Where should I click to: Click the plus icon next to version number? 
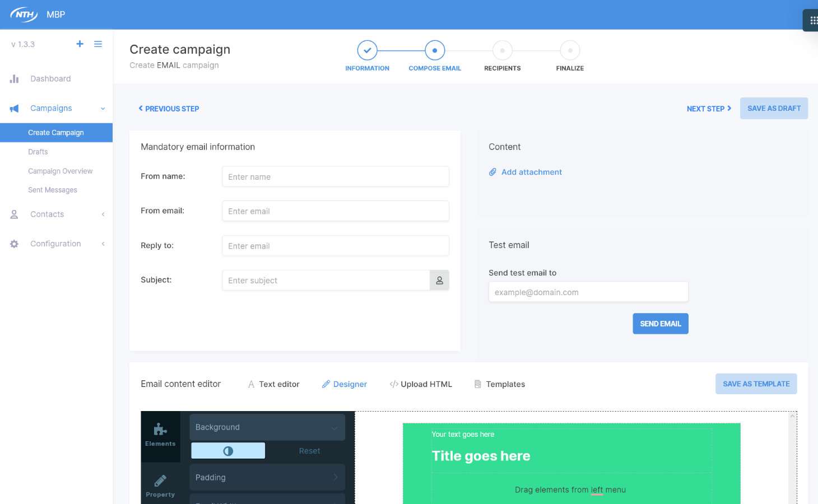click(x=80, y=44)
